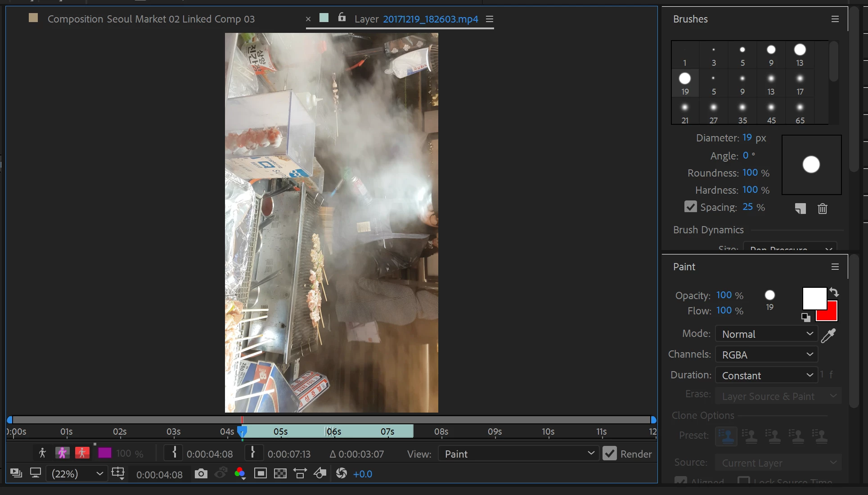Image resolution: width=868 pixels, height=495 pixels.
Task: Toggle the Render checkbox
Action: [x=610, y=454]
